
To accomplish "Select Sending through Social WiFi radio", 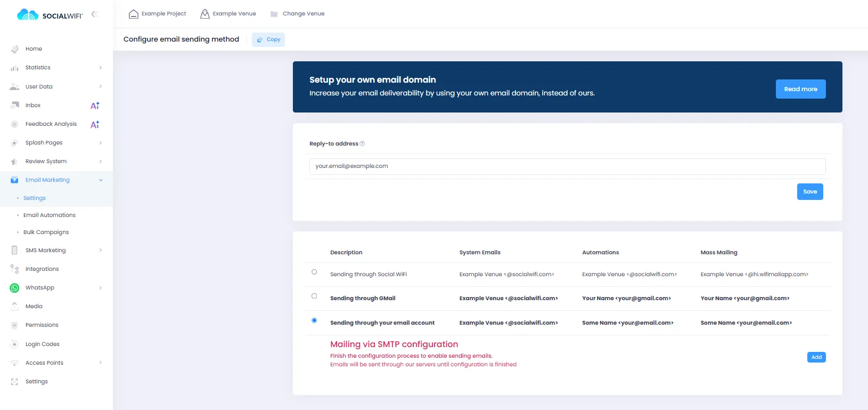I will [314, 272].
